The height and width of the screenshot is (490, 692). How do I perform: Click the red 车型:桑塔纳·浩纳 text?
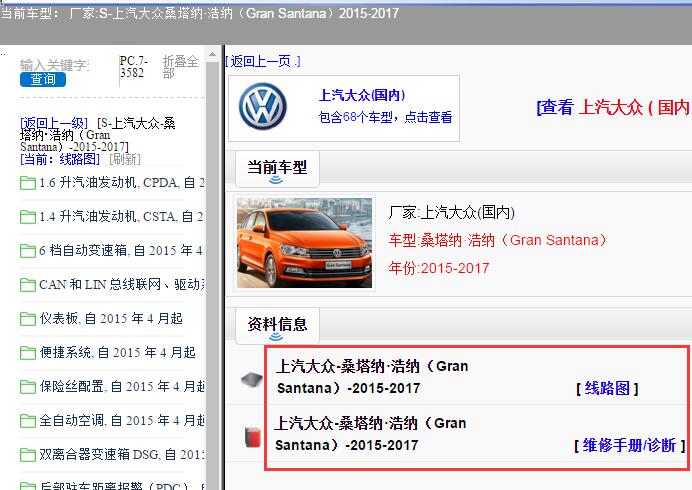pos(497,240)
